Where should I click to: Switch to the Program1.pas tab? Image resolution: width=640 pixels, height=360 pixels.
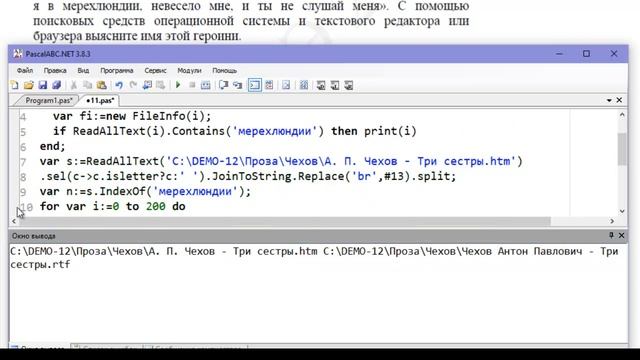(48, 100)
